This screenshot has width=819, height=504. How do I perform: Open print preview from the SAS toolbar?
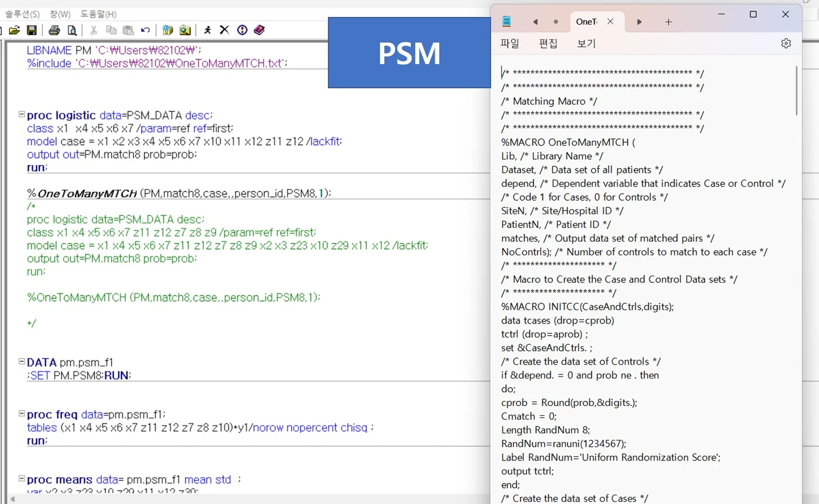(x=72, y=30)
